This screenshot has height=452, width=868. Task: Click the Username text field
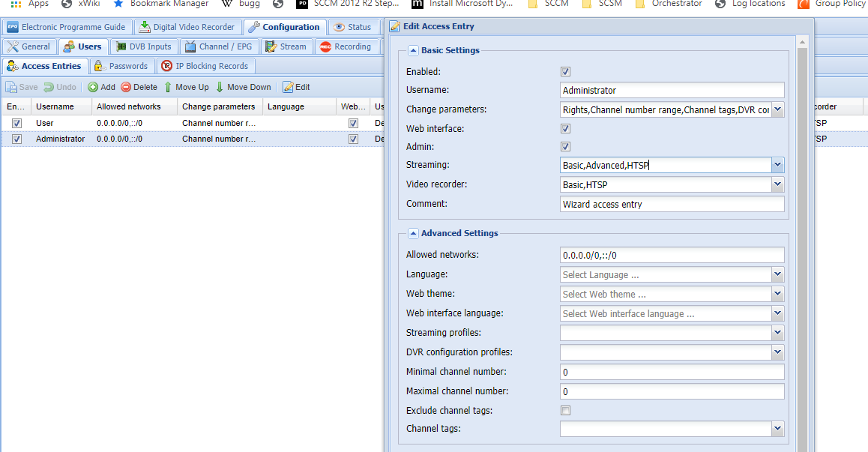[672, 90]
